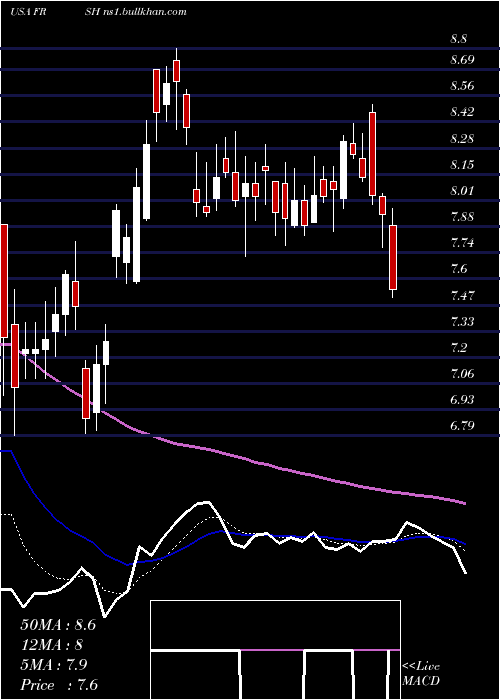Click the 8.15 price axis label

coord(462,165)
